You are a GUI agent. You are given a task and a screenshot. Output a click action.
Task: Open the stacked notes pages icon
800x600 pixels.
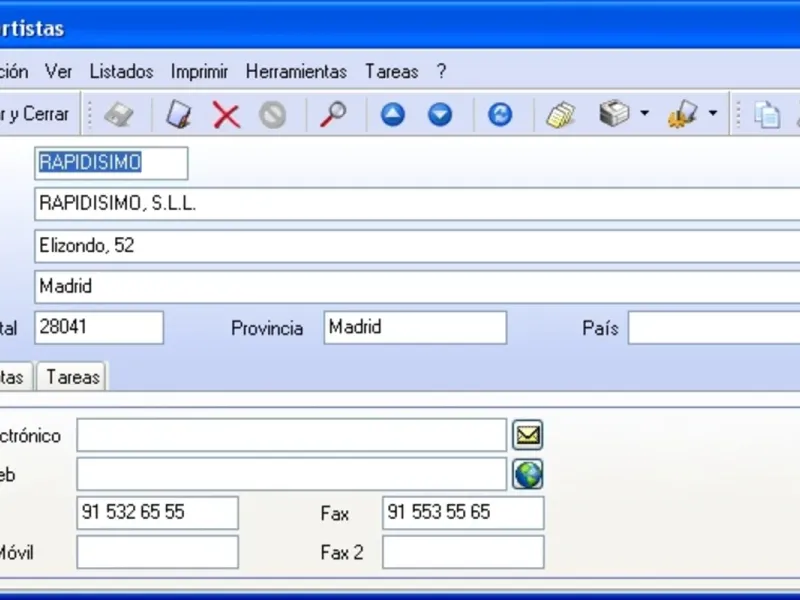560,115
